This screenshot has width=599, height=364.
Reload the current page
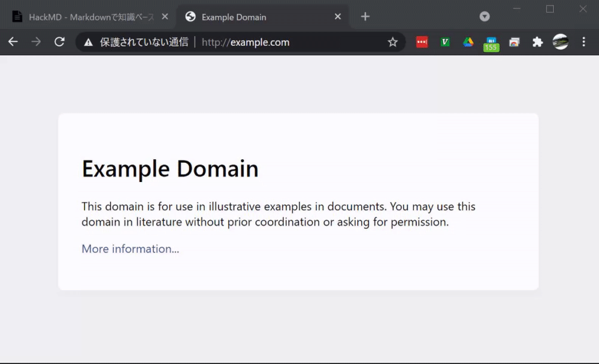click(59, 42)
